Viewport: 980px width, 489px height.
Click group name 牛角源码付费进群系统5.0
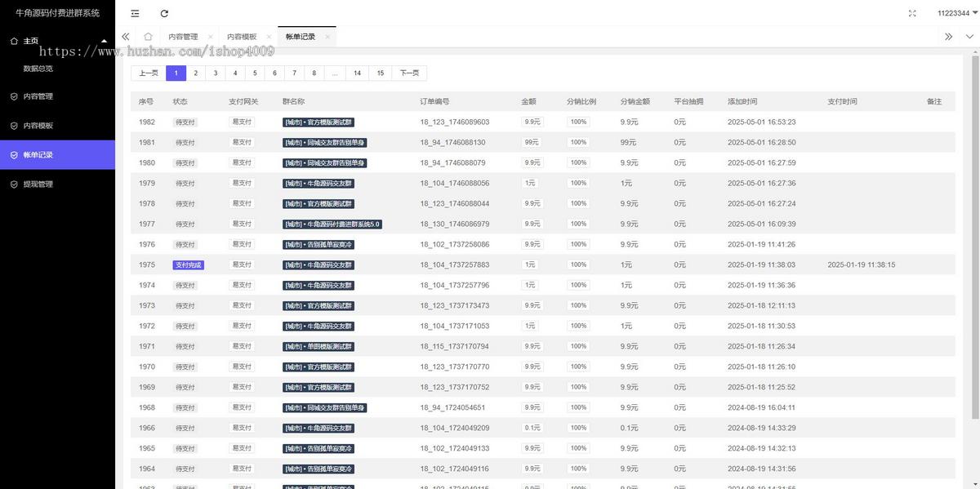click(332, 224)
